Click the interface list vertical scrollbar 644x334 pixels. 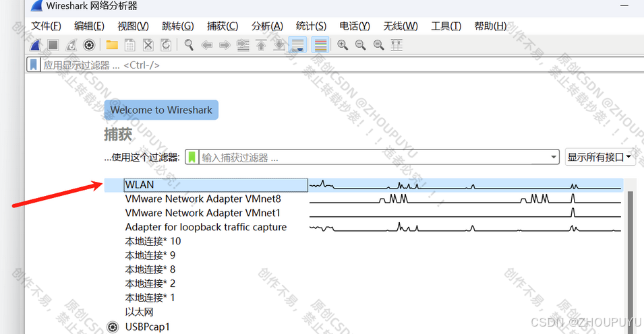pyautogui.click(x=630, y=263)
